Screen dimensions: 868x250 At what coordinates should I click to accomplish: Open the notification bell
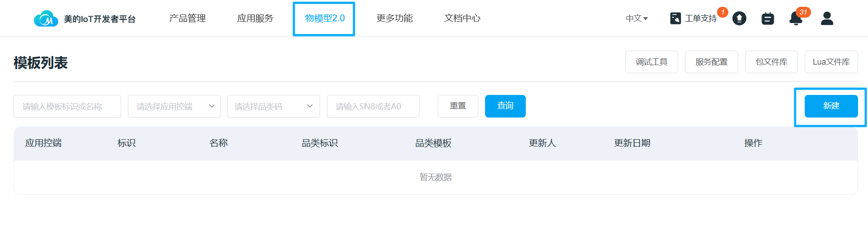point(796,19)
